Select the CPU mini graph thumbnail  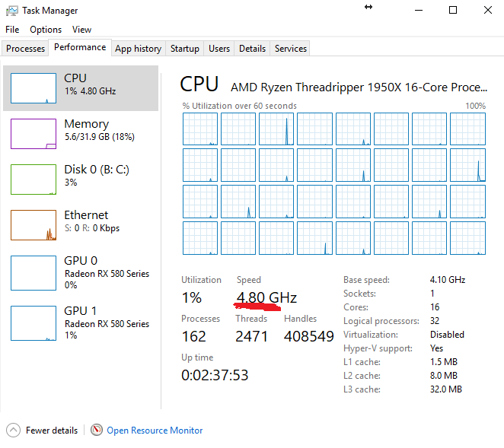(x=33, y=88)
